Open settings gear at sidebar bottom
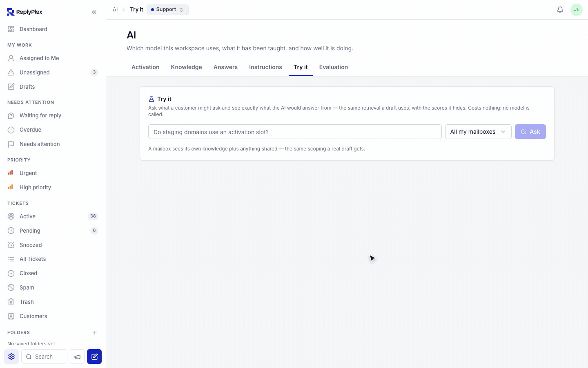Image resolution: width=588 pixels, height=368 pixels. (x=11, y=357)
